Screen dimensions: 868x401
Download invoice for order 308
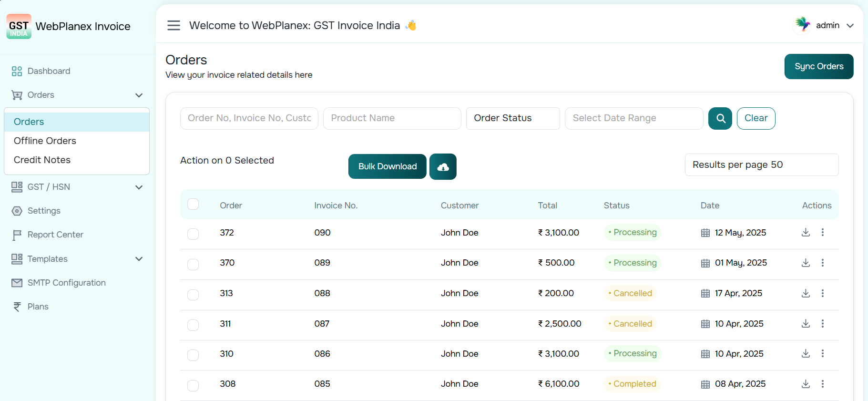pos(806,384)
